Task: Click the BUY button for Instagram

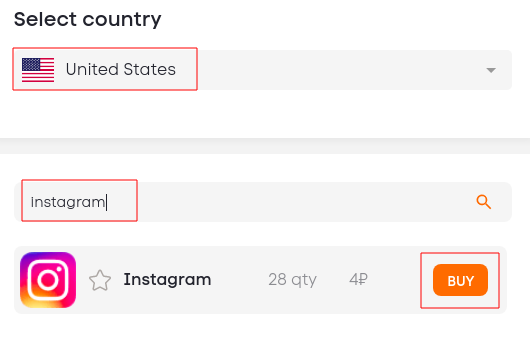Action: coord(460,280)
